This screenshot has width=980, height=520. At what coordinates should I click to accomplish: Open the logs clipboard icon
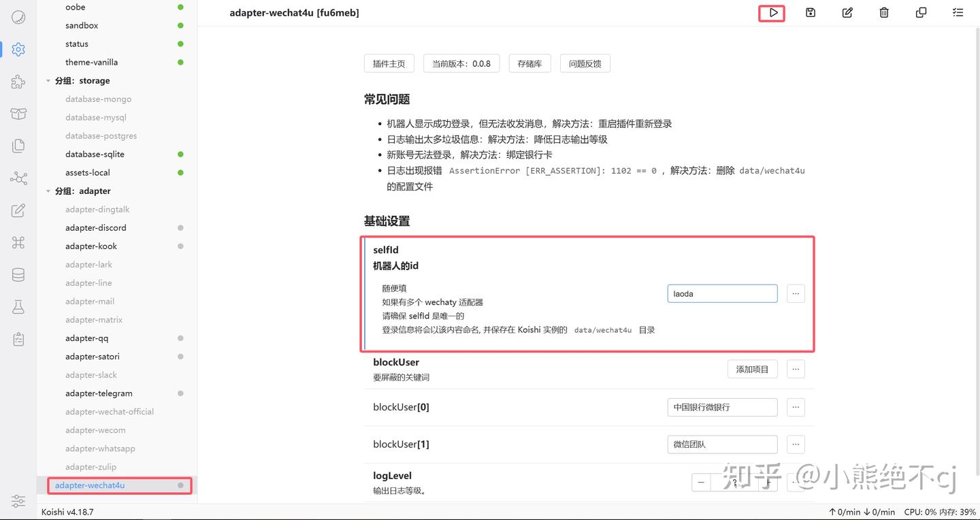click(x=18, y=339)
